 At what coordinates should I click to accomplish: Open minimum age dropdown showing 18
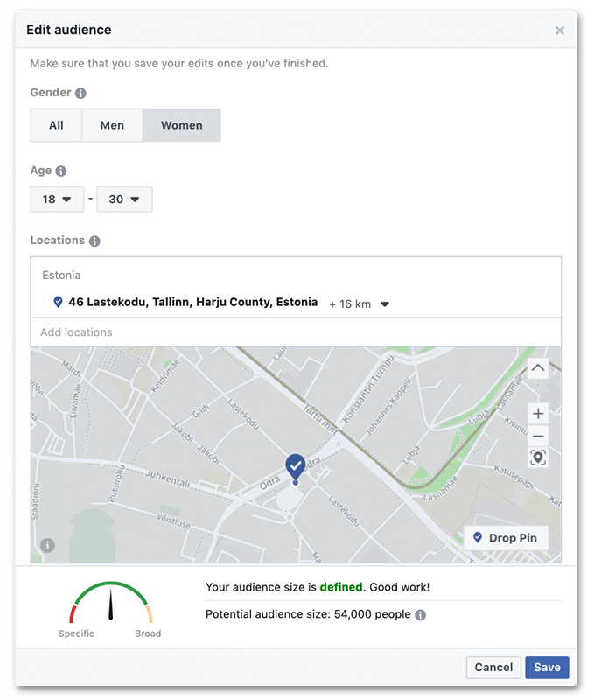click(57, 199)
